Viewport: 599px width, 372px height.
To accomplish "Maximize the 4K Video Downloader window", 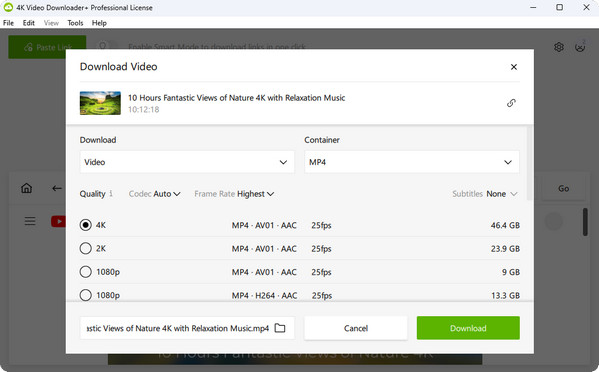I will point(559,7).
